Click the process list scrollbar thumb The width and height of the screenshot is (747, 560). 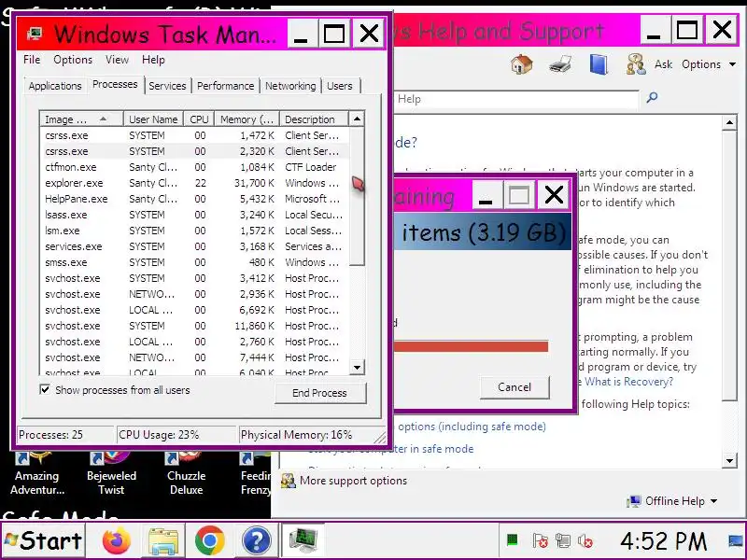click(x=357, y=195)
